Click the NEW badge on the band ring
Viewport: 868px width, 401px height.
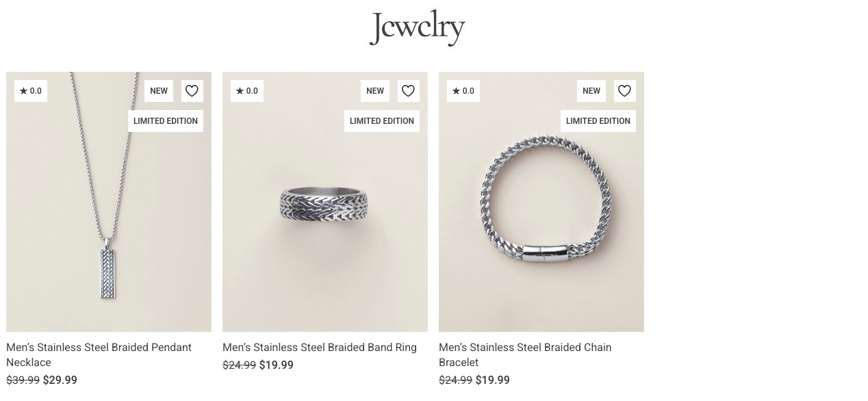374,90
